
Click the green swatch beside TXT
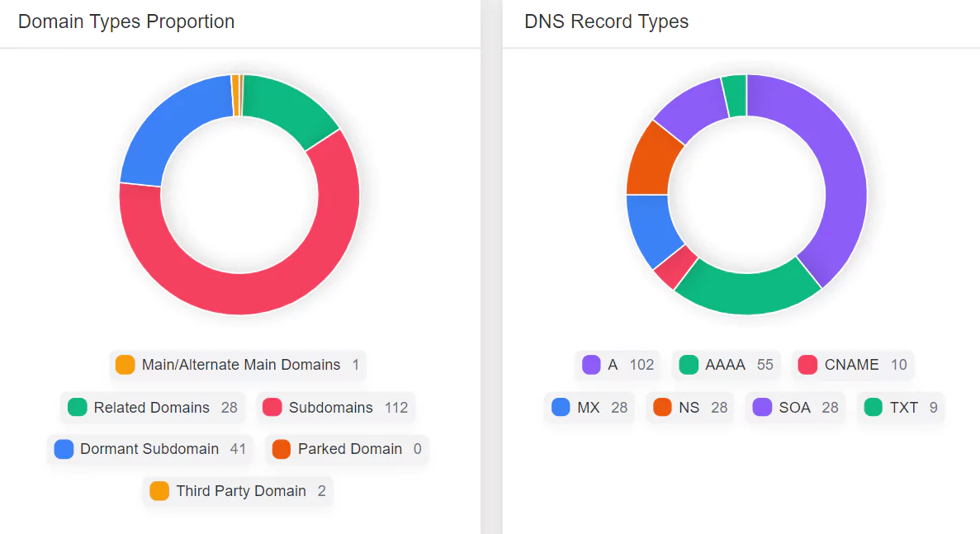tap(873, 407)
